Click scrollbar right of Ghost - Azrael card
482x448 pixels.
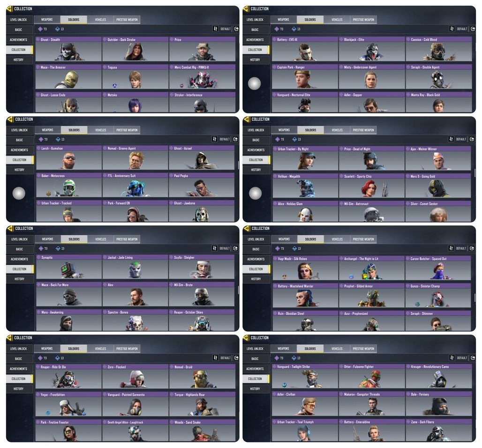coord(238,165)
